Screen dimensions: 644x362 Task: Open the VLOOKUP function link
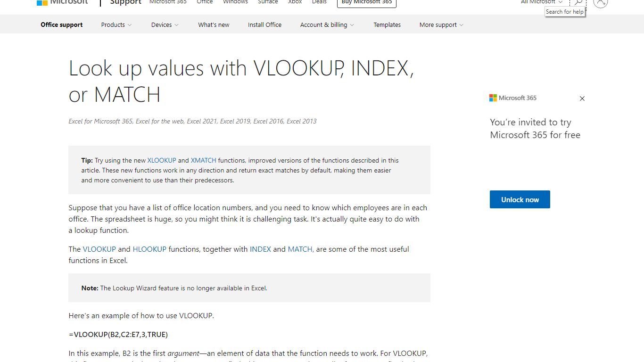(99, 249)
